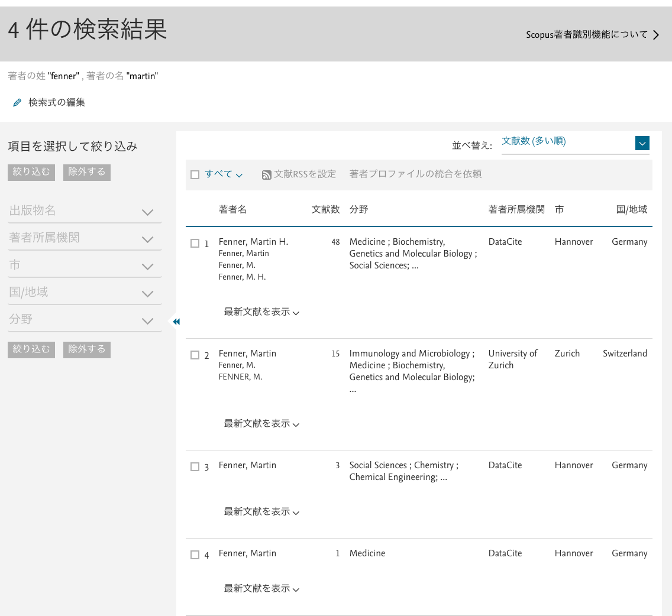
Task: Click Zurich city cell
Action: 567,354
